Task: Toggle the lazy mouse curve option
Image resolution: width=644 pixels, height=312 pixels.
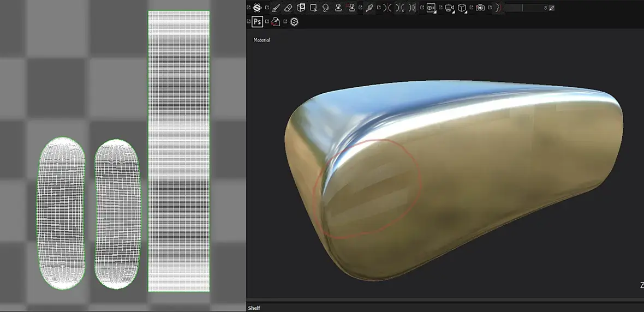Action: [498, 8]
